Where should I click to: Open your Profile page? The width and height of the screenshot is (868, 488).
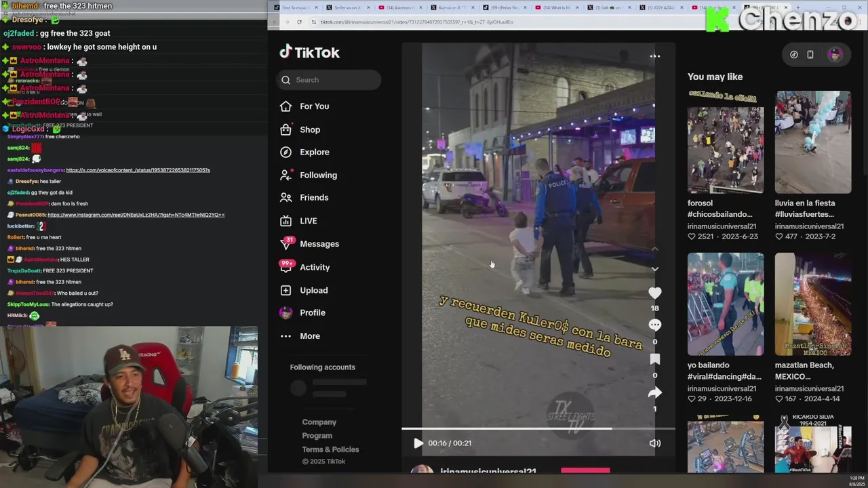313,312
